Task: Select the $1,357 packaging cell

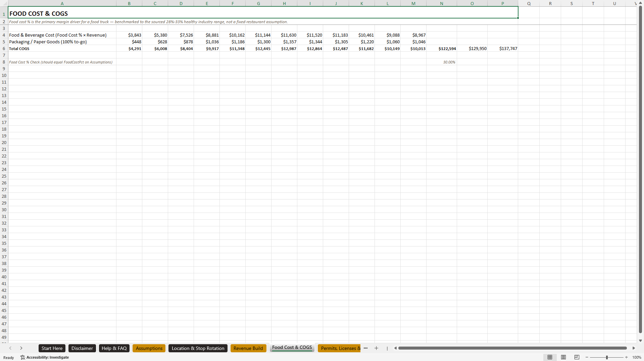Action: pos(284,42)
